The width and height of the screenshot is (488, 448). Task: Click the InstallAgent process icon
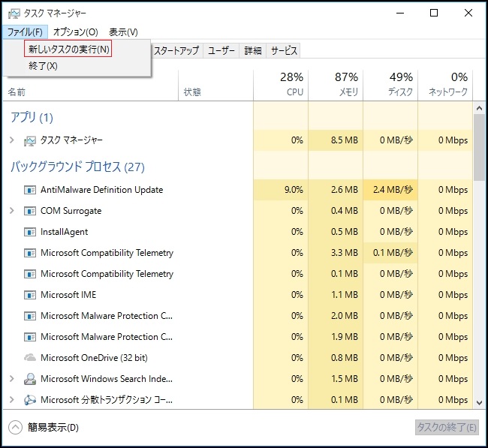click(x=30, y=232)
